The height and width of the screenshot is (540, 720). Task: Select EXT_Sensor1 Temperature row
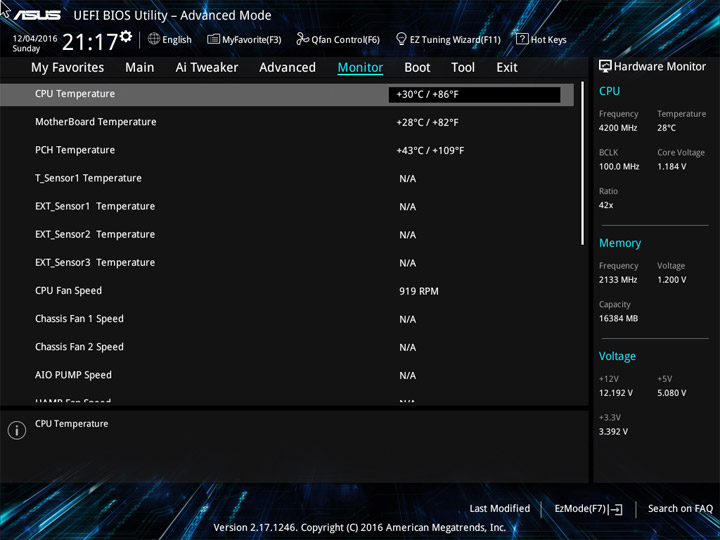[x=287, y=207]
